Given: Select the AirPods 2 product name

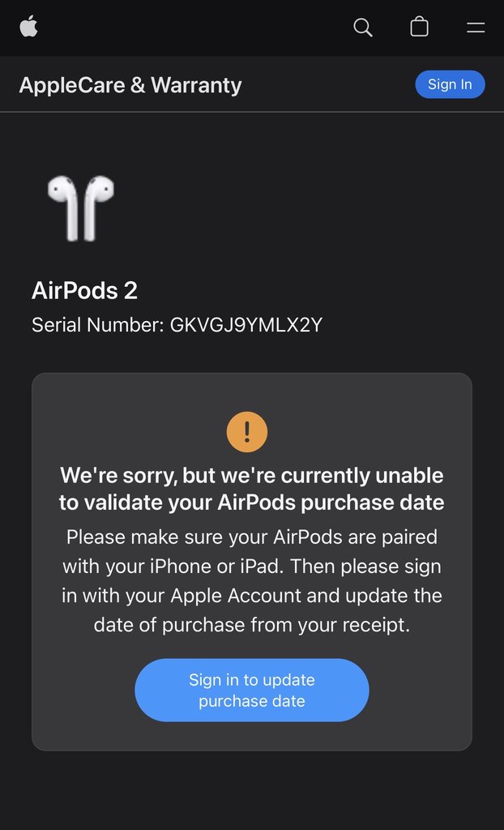Looking at the screenshot, I should coord(84,290).
